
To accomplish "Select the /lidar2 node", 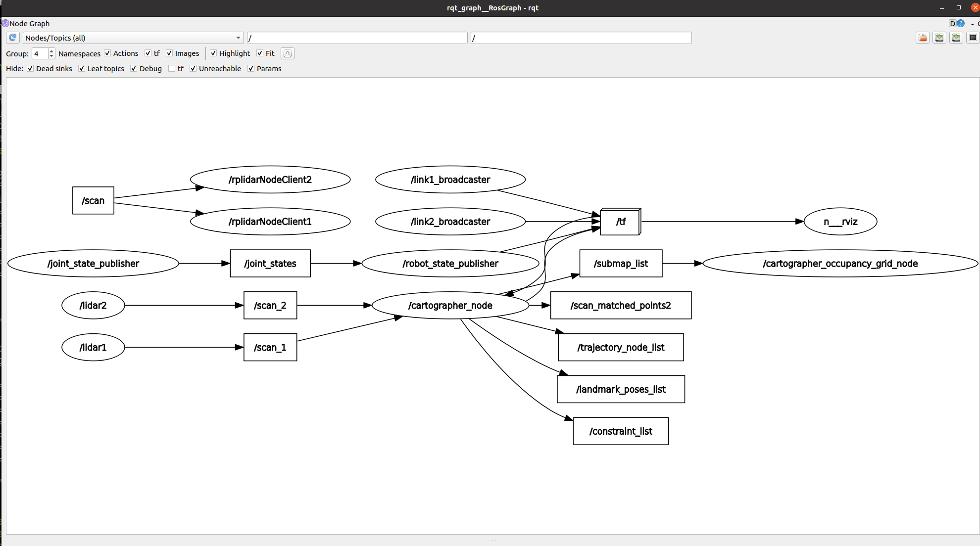I will click(x=93, y=306).
